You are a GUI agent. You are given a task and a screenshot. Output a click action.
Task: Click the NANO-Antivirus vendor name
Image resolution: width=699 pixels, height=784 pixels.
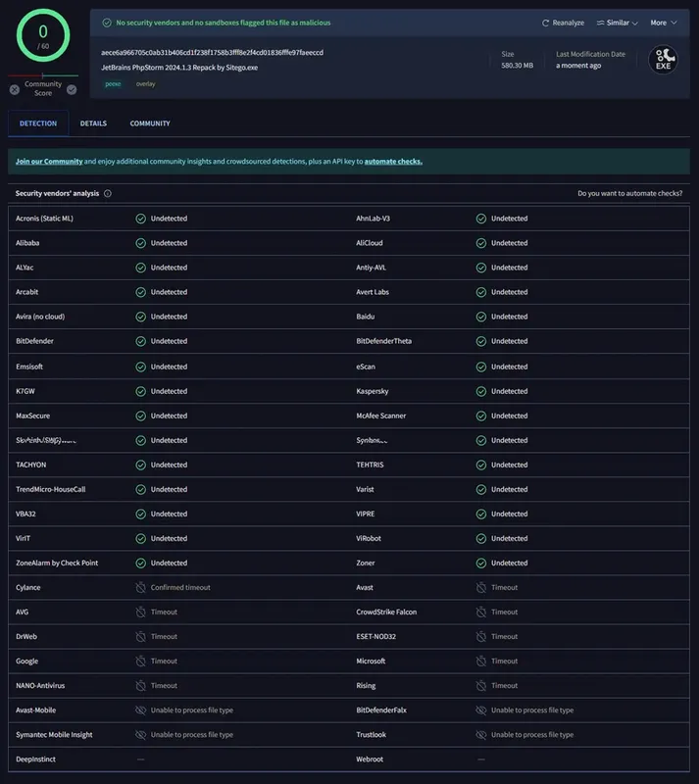click(40, 685)
